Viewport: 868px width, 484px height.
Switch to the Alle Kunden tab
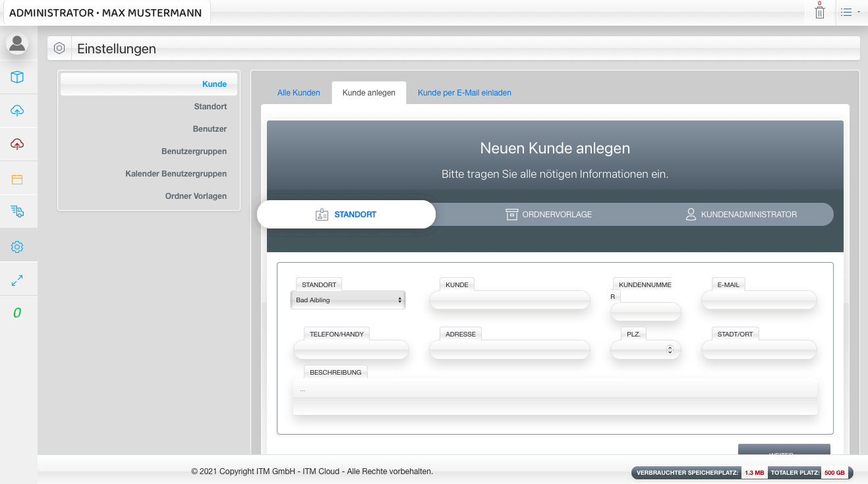[299, 93]
